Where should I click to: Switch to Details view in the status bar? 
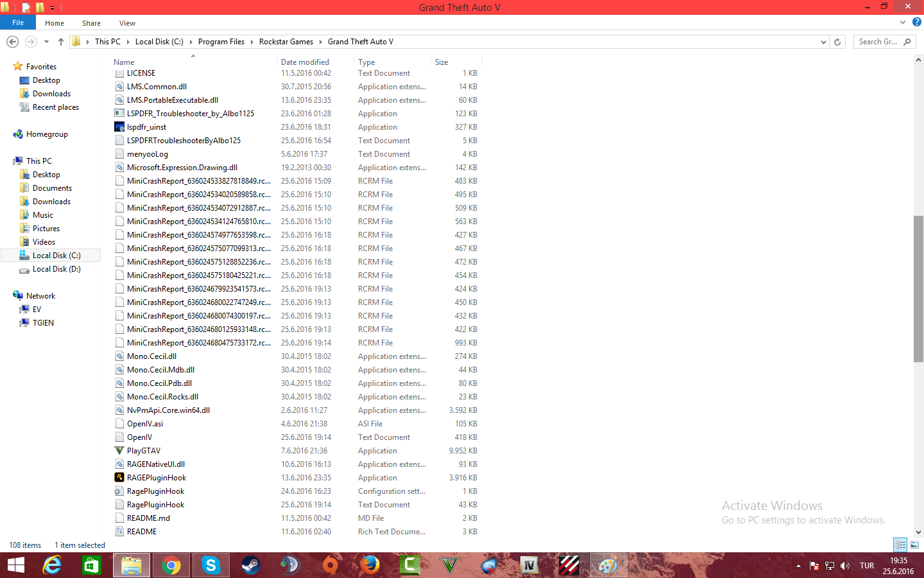(900, 545)
